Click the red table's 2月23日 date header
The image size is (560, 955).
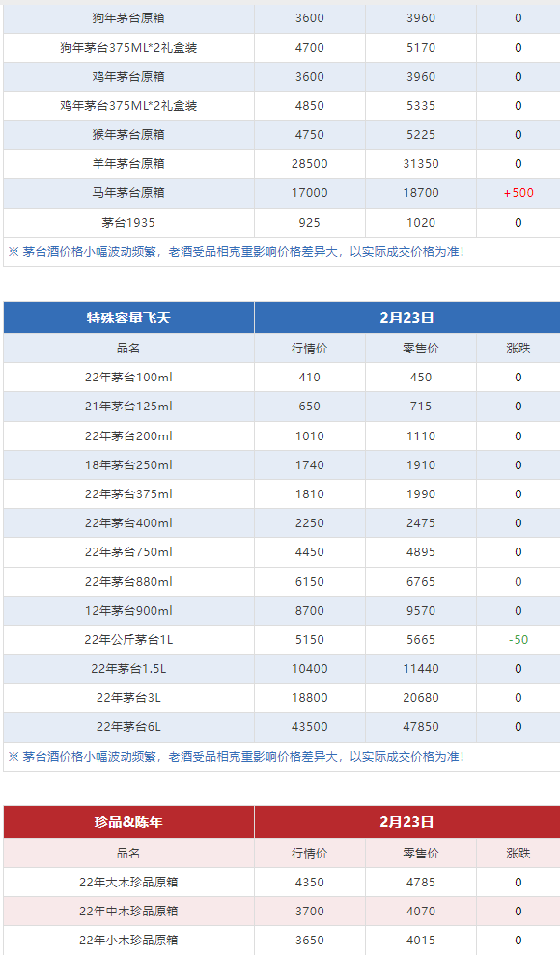point(406,822)
